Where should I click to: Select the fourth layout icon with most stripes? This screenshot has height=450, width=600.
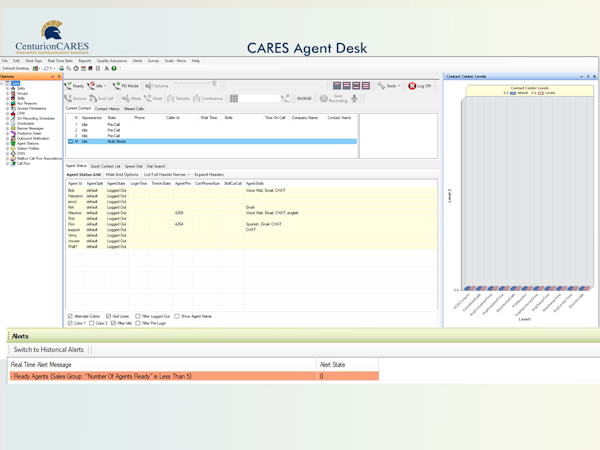point(366,86)
